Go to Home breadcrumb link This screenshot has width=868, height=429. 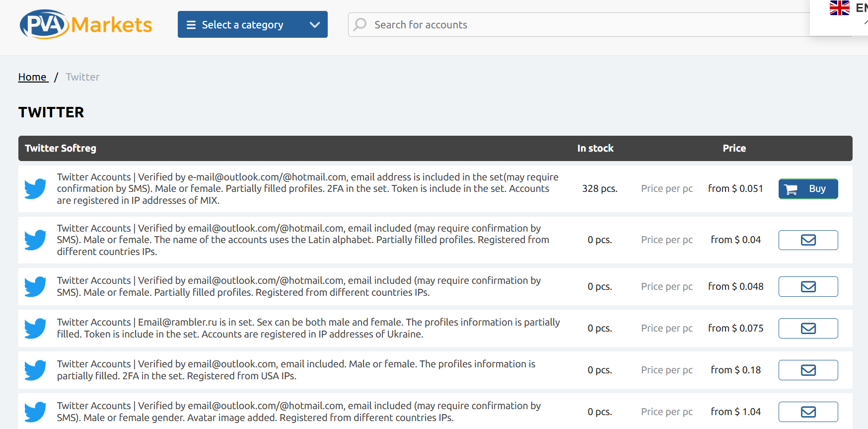pos(33,77)
